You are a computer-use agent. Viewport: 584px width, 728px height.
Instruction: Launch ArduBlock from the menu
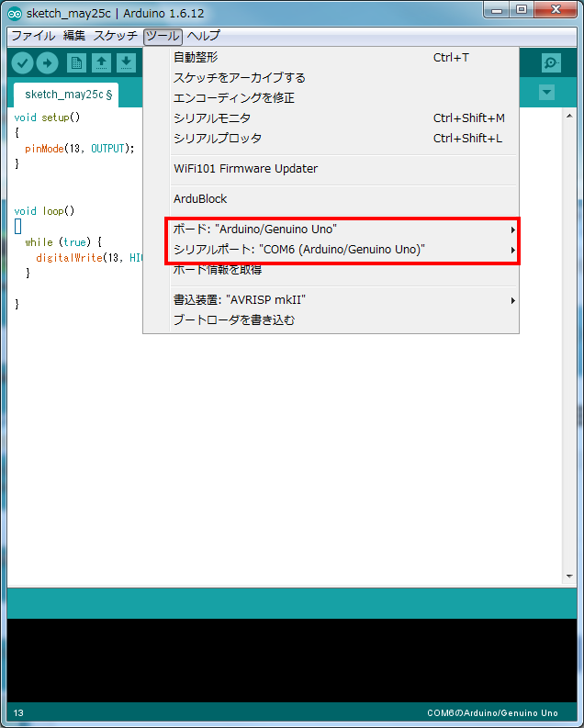200,199
